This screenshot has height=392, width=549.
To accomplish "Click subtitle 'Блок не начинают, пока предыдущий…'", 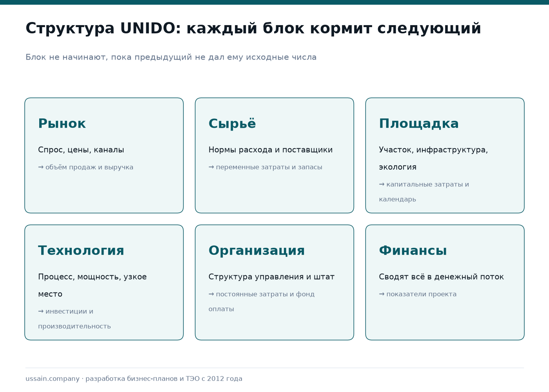I will click(x=171, y=57).
